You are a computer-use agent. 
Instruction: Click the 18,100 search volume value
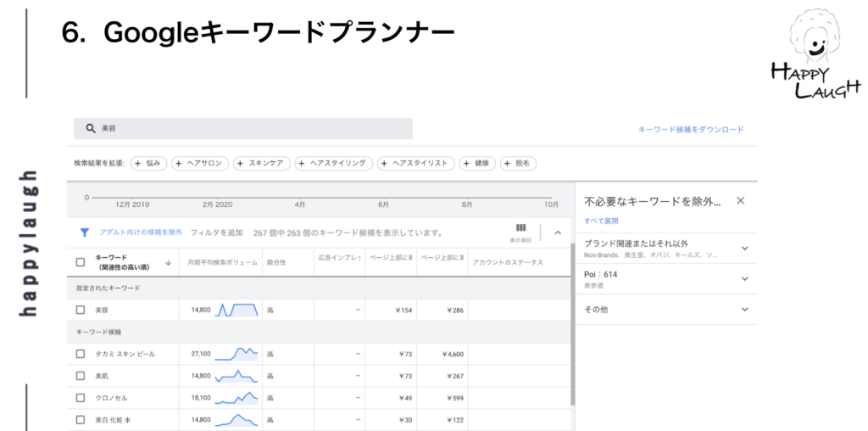pyautogui.click(x=201, y=398)
